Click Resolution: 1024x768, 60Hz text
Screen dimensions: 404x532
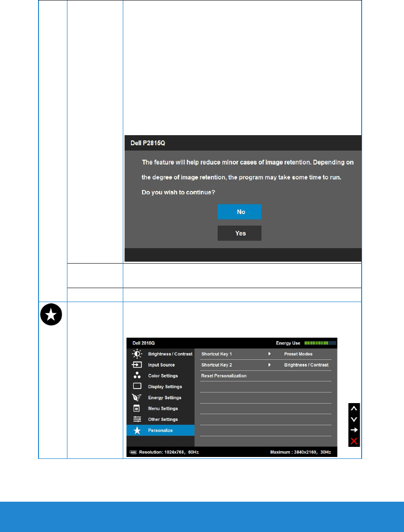(169, 452)
